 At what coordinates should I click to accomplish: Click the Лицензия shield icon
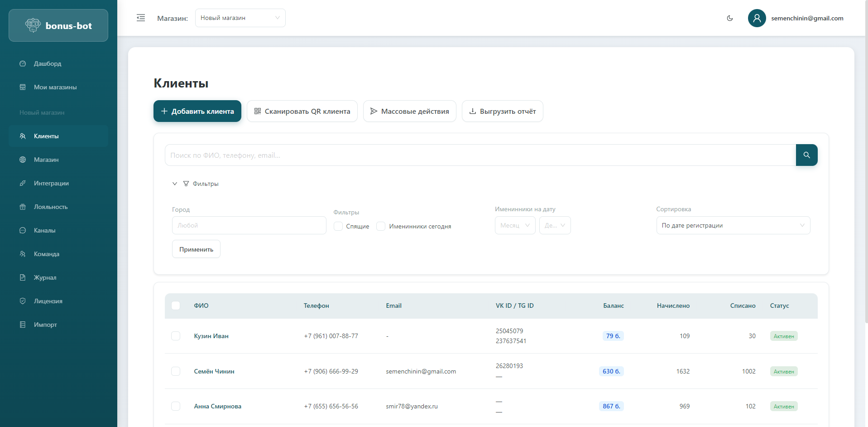pyautogui.click(x=23, y=301)
